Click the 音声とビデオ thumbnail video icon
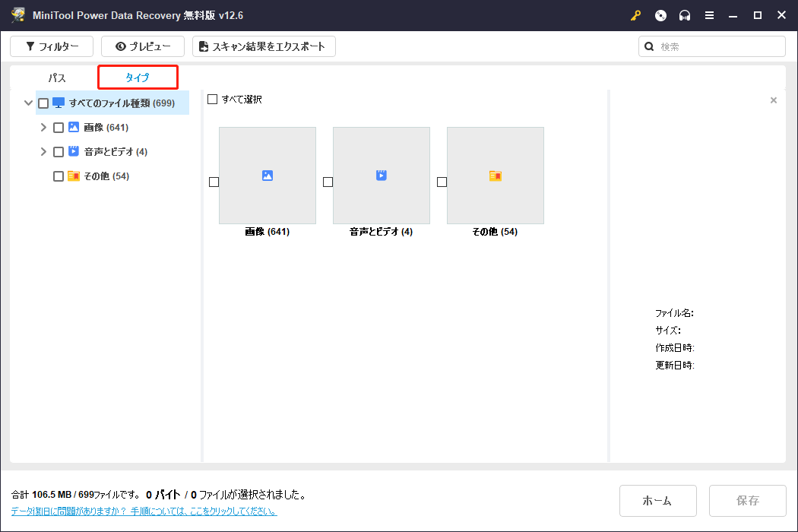 381,176
